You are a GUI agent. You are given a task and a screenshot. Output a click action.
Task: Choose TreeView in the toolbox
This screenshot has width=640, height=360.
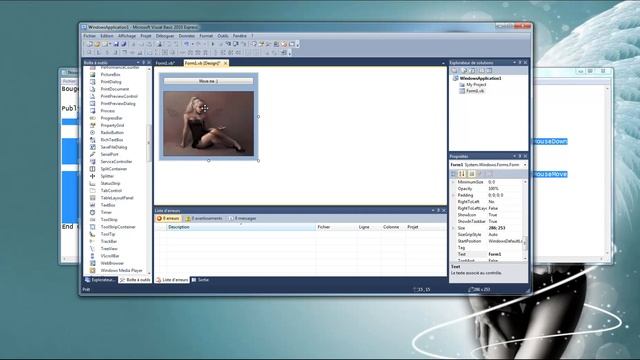tap(109, 249)
